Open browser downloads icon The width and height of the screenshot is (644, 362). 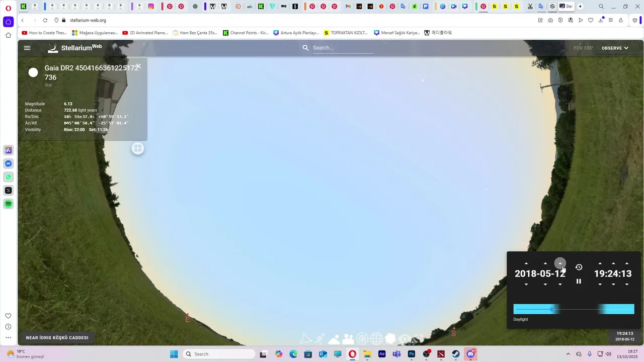(601, 20)
